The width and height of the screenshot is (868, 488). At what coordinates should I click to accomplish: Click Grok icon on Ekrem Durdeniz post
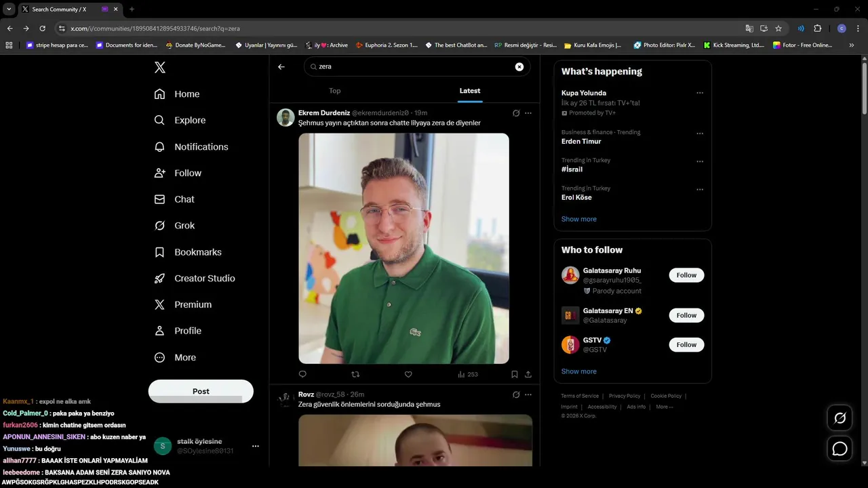tap(516, 113)
